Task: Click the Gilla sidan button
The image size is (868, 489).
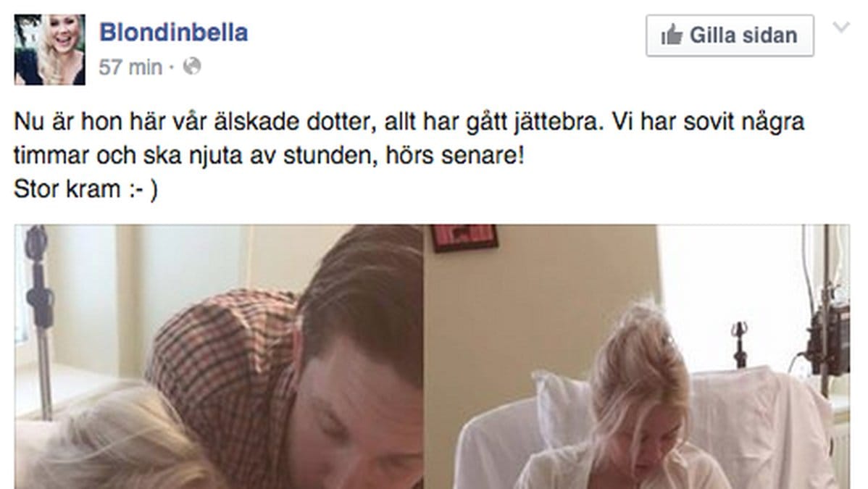Action: [730, 35]
